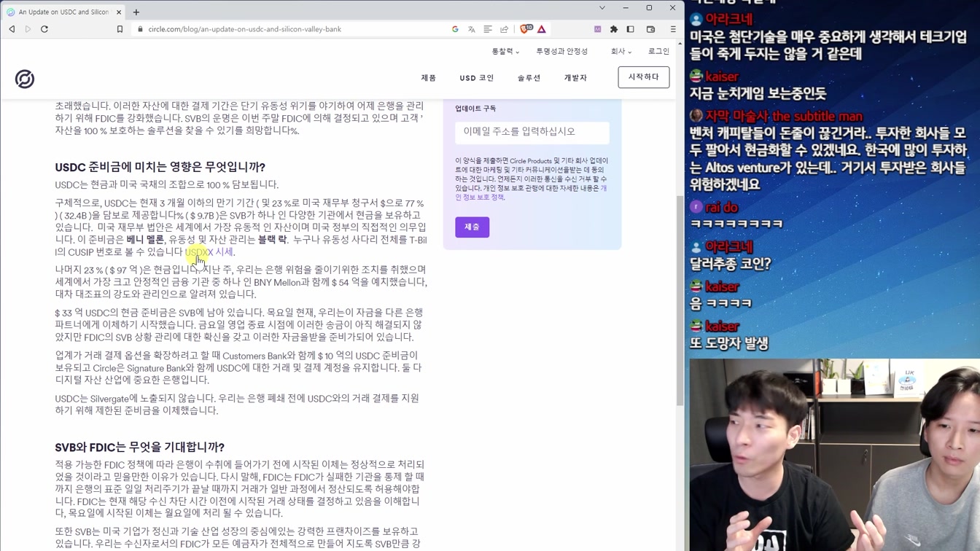Open the 투명성과 안정성 menu item
The width and height of the screenshot is (980, 551).
coord(561,51)
